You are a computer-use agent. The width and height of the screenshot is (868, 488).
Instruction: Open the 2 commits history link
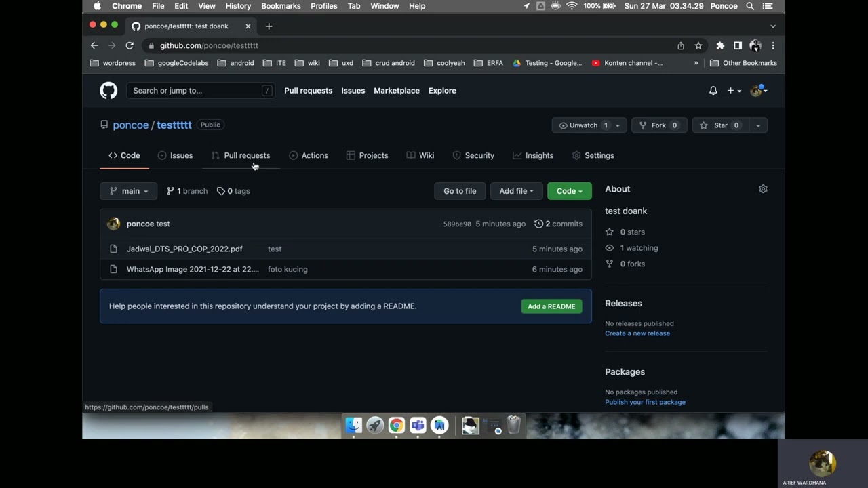[558, 224]
